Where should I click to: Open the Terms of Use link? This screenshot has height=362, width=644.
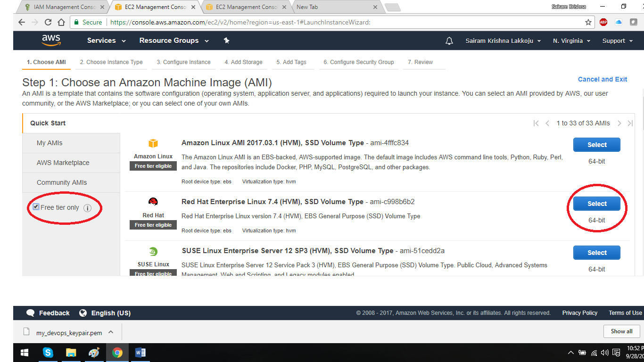point(625,313)
